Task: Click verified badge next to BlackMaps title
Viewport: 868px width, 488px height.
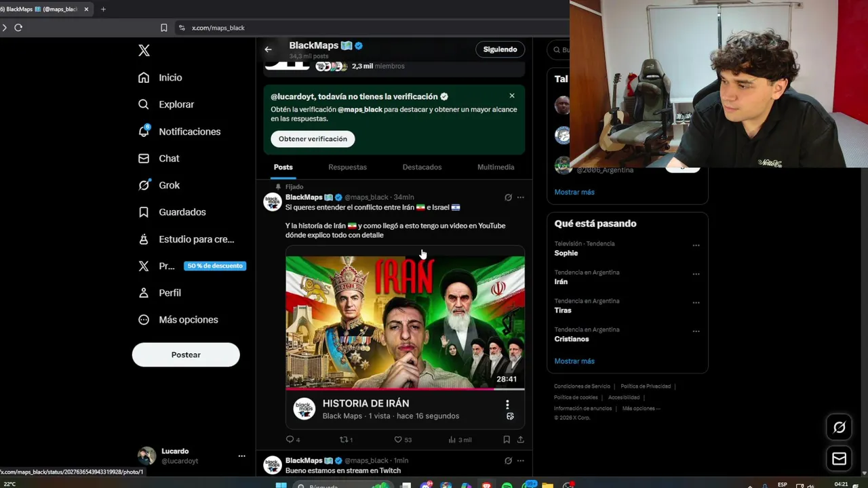Action: click(359, 45)
